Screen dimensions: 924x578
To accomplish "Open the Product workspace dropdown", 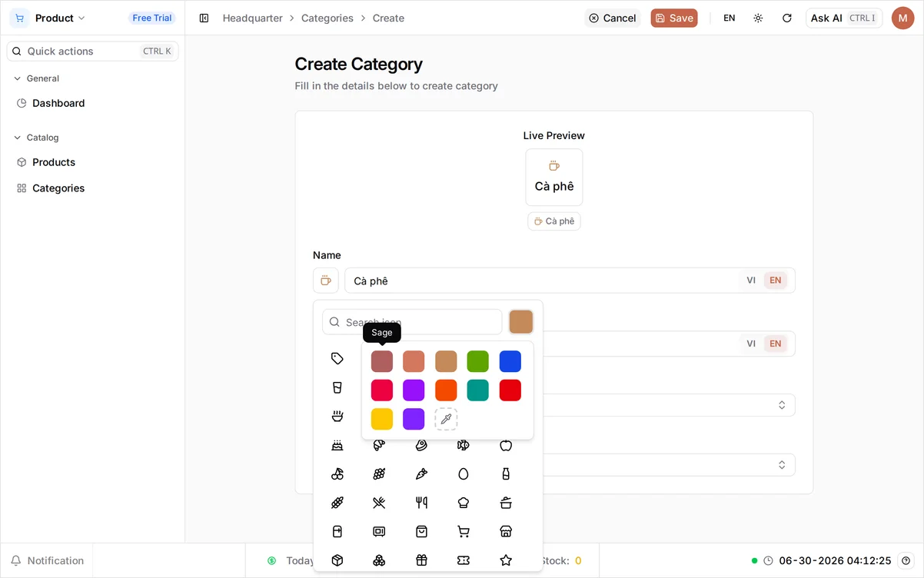I will (49, 18).
